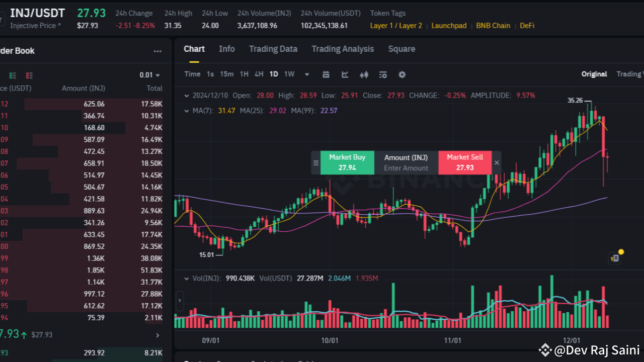Show only buy orders in Order Book
Image resolution: width=644 pixels, height=362 pixels.
(x=12, y=75)
